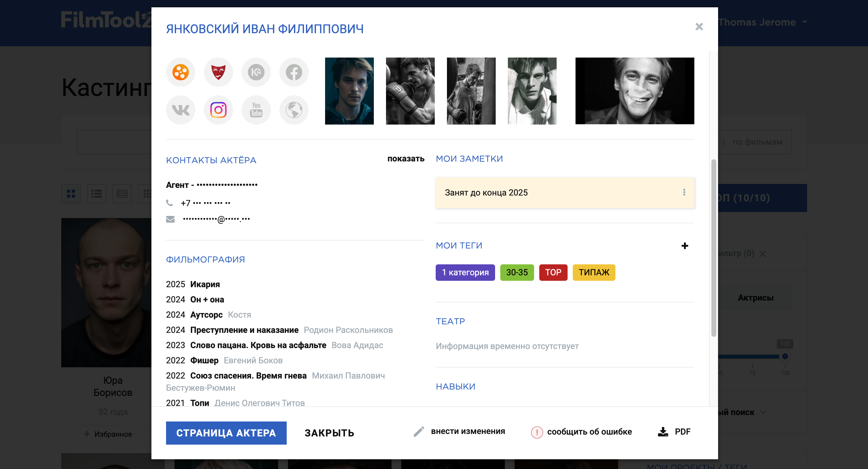Viewport: 868px width, 469px height.
Task: Click the envelope email icon
Action: coord(171,219)
